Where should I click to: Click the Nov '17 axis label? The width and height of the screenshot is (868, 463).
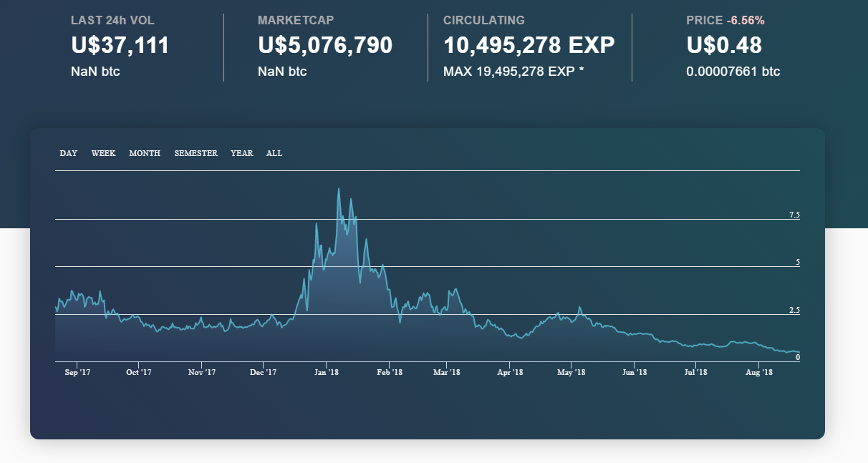point(202,372)
